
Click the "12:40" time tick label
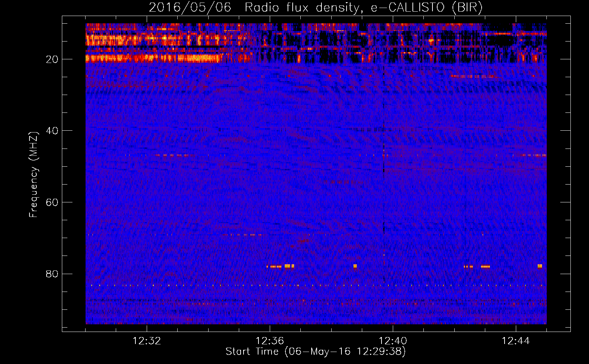pos(393,341)
